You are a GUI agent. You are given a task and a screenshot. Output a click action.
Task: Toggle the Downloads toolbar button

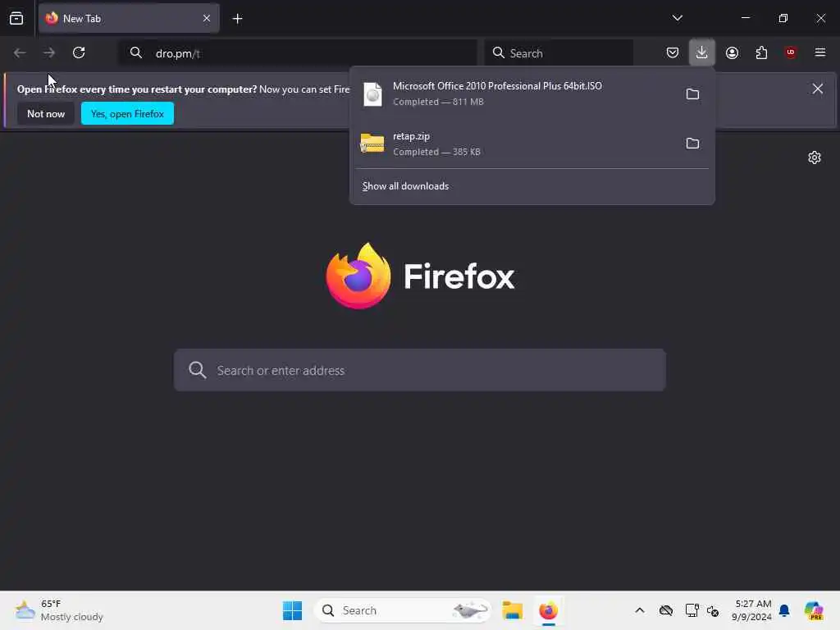point(702,52)
